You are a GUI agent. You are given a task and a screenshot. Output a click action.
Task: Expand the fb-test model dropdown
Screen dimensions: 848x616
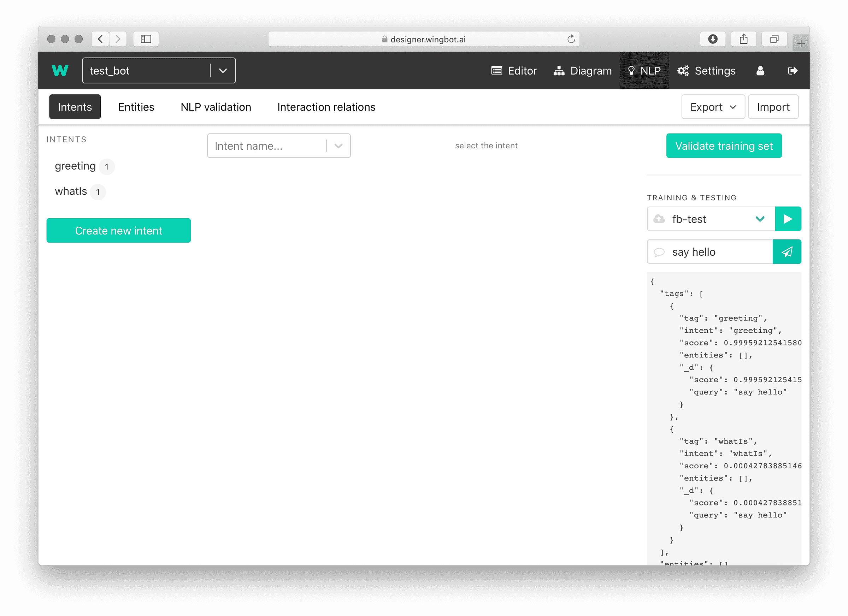[x=759, y=219]
